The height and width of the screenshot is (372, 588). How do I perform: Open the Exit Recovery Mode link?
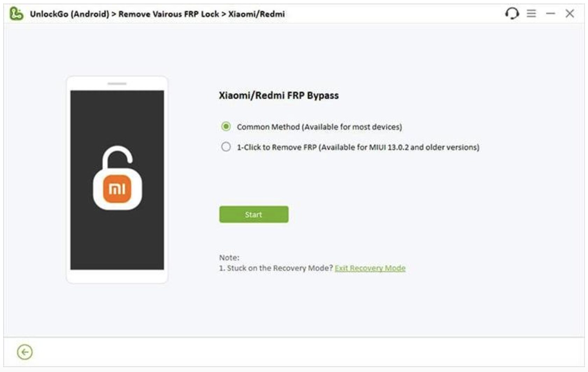coord(370,268)
